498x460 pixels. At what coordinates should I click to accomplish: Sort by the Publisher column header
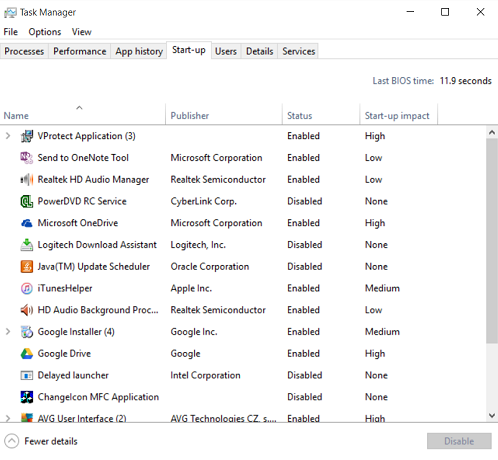pyautogui.click(x=224, y=114)
